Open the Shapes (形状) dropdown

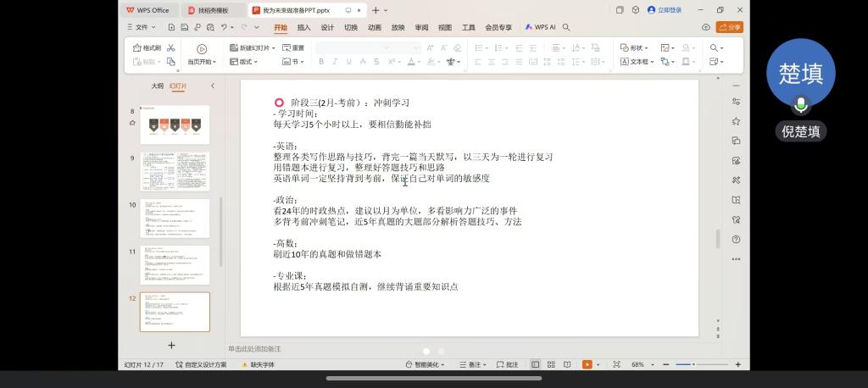(634, 48)
